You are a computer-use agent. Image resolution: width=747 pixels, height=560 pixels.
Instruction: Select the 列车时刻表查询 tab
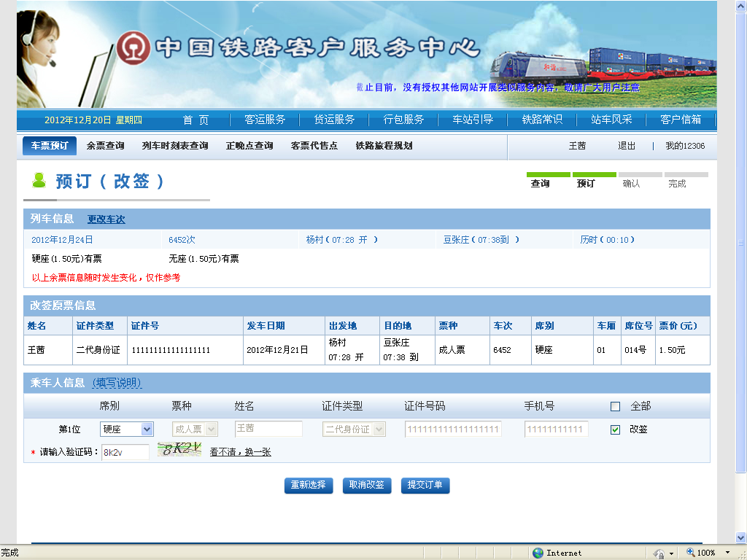[x=175, y=146]
